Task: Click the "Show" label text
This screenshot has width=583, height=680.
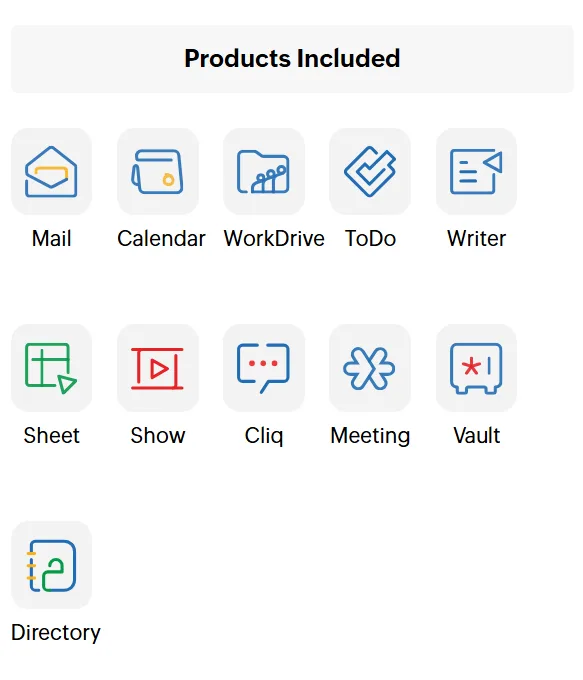Action: point(158,435)
